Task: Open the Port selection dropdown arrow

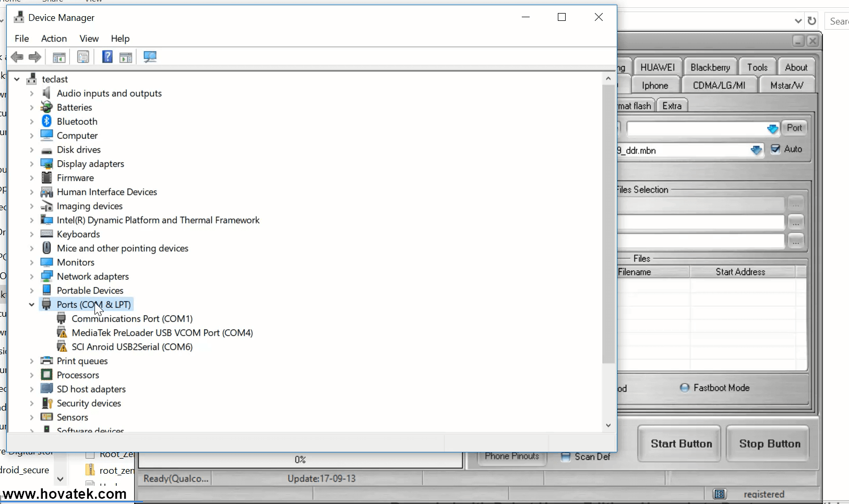Action: [772, 129]
